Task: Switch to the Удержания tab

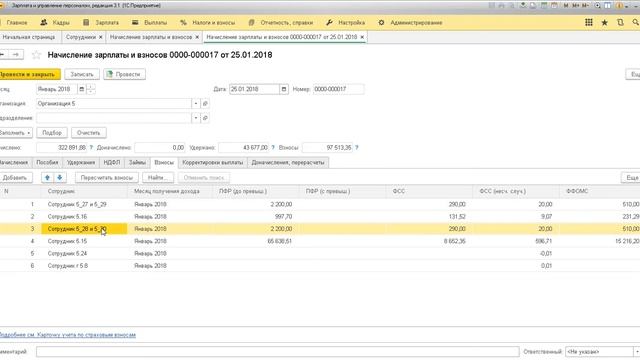Action: pyautogui.click(x=81, y=162)
